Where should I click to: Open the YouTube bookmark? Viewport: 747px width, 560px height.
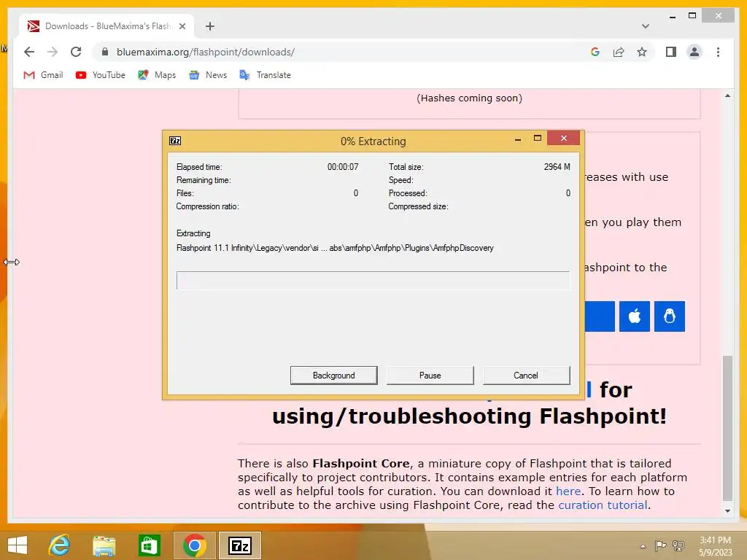(x=101, y=75)
